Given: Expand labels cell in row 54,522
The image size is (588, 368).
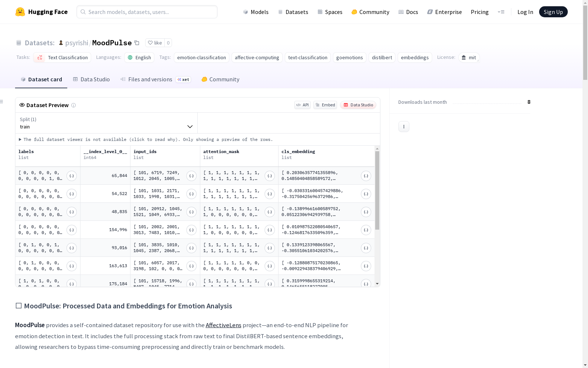Looking at the screenshot, I should 72,194.
